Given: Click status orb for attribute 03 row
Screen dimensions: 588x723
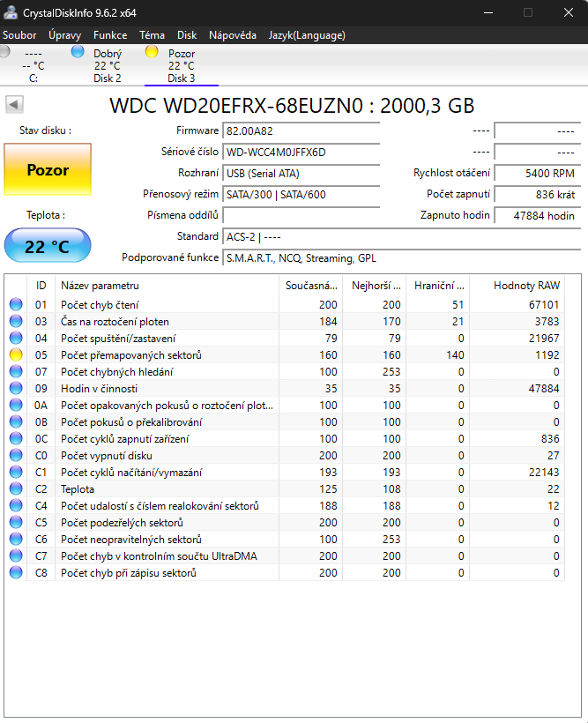Looking at the screenshot, I should (x=16, y=321).
